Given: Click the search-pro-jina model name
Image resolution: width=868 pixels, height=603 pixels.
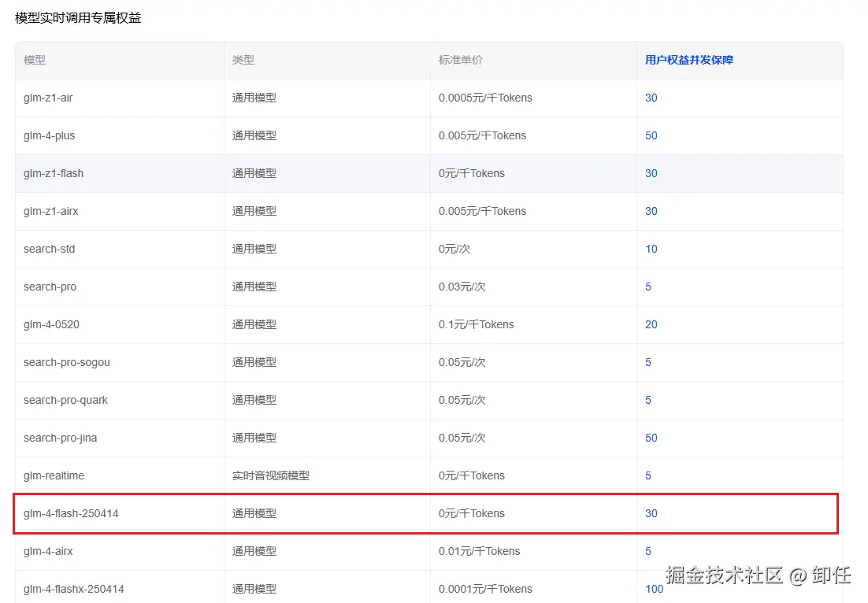Looking at the screenshot, I should pos(61,438).
